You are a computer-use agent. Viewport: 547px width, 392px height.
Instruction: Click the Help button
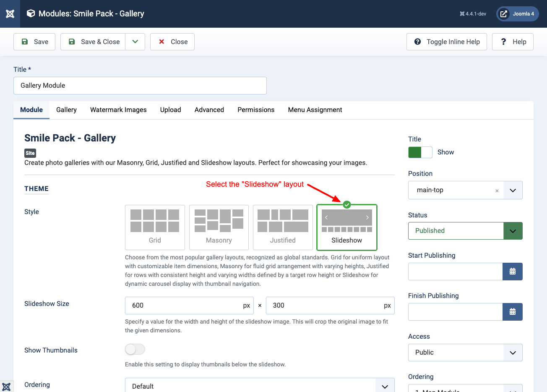513,42
